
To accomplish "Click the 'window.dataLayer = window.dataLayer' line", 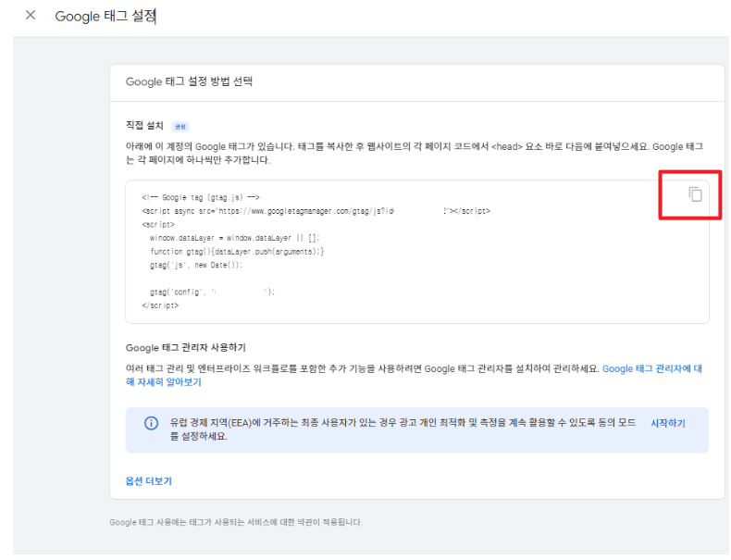I will pos(234,238).
